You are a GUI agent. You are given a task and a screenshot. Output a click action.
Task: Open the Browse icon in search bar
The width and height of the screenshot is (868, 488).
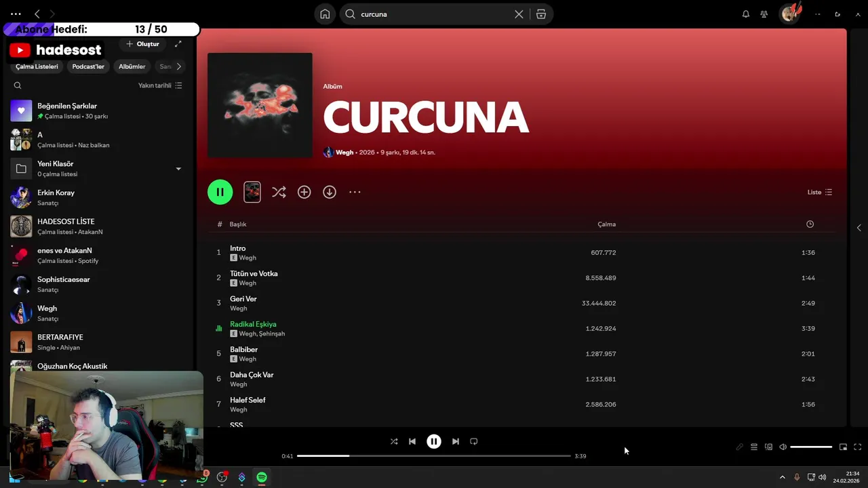(541, 14)
